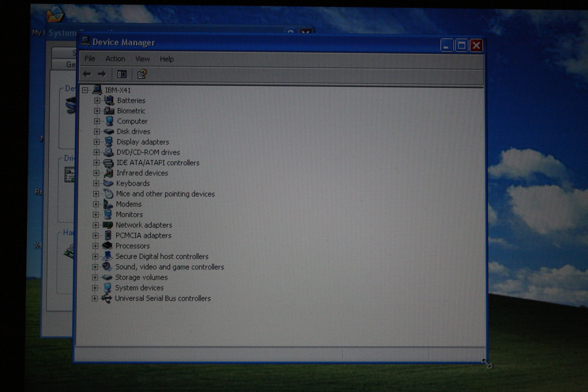Select Storage volumes label

tap(141, 278)
